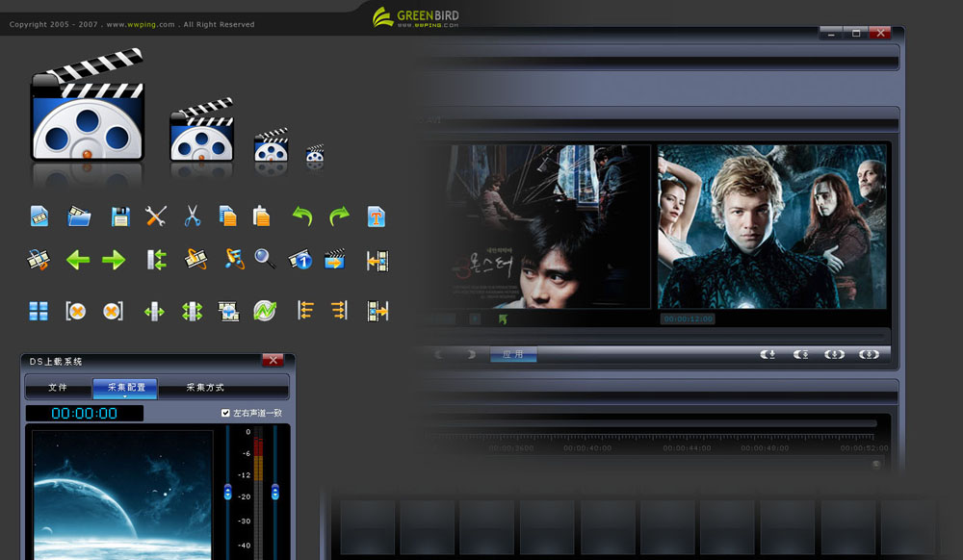
Task: Switch to the 采集方式 tab
Action: click(x=205, y=388)
